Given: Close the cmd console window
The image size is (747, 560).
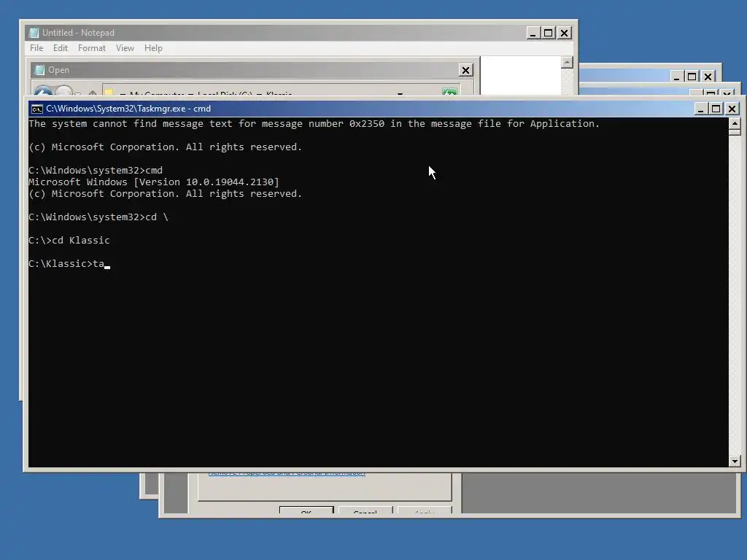Looking at the screenshot, I should tap(732, 109).
